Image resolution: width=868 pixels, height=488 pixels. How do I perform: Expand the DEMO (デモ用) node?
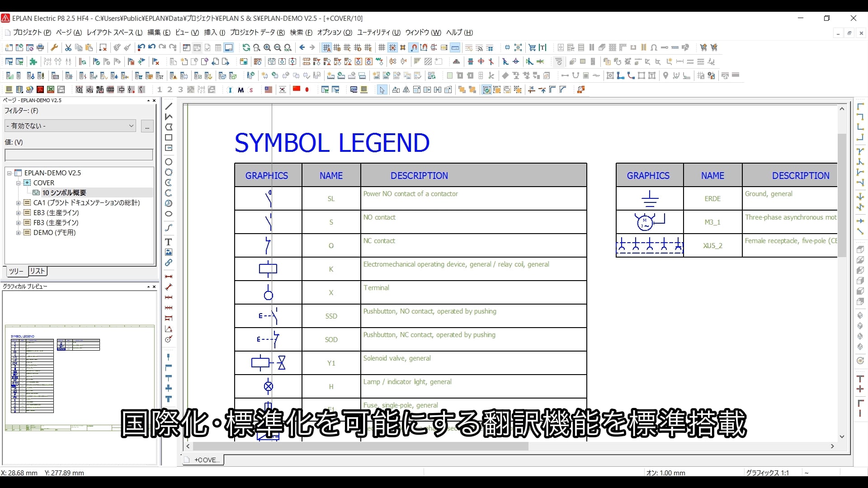point(18,233)
